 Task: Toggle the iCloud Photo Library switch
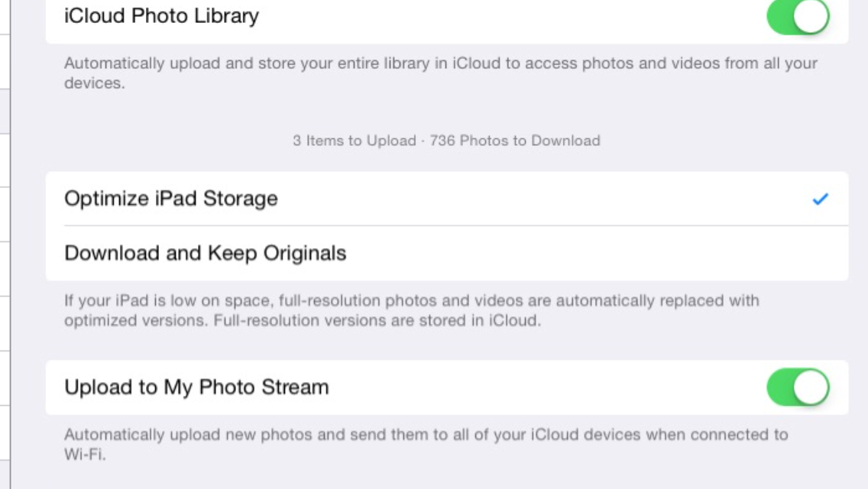pyautogui.click(x=798, y=16)
